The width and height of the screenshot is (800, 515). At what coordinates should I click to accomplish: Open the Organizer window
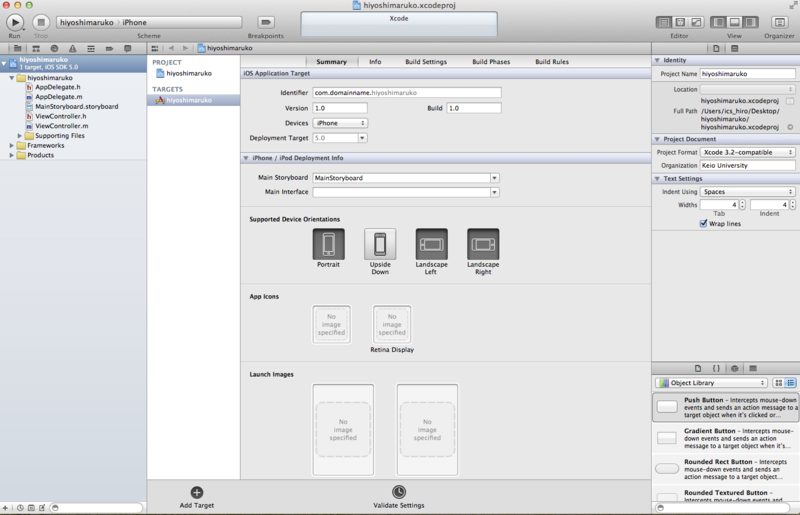(x=779, y=22)
